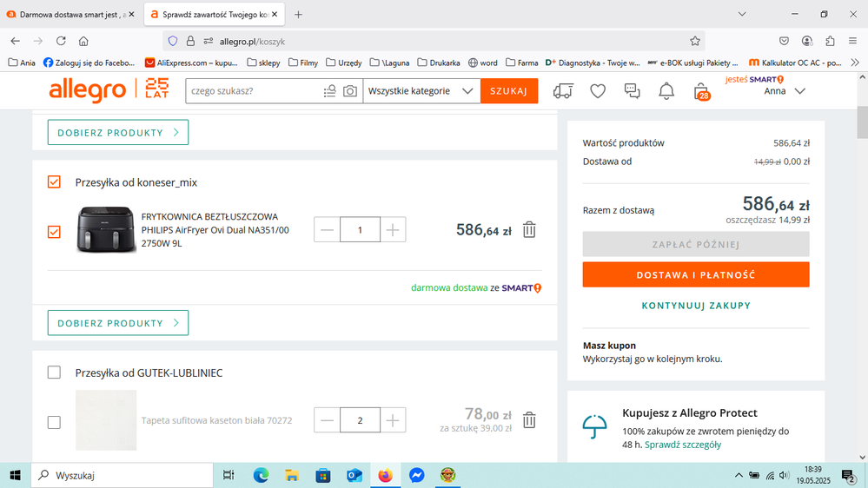
Task: Open Task View on the taskbar
Action: pos(228,475)
